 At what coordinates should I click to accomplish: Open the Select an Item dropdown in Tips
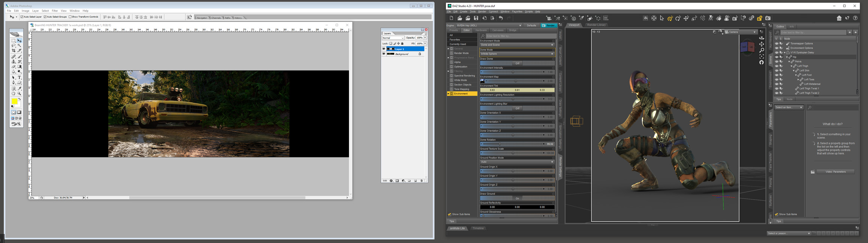coord(789,108)
